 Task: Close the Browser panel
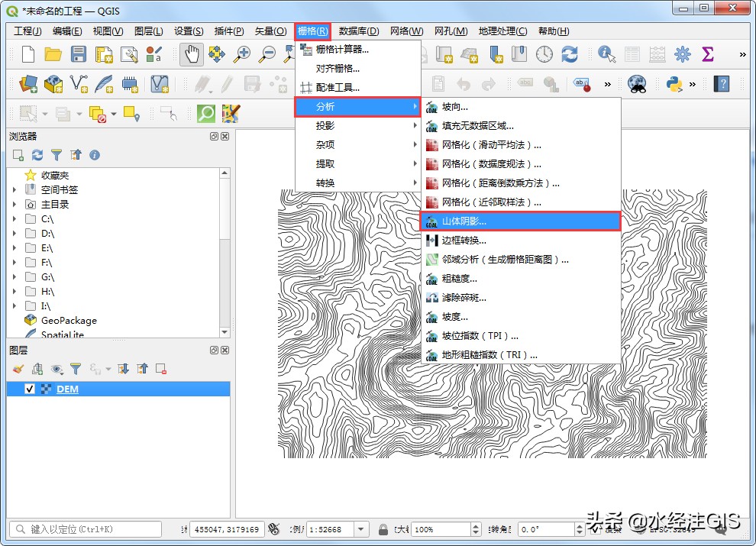(225, 137)
